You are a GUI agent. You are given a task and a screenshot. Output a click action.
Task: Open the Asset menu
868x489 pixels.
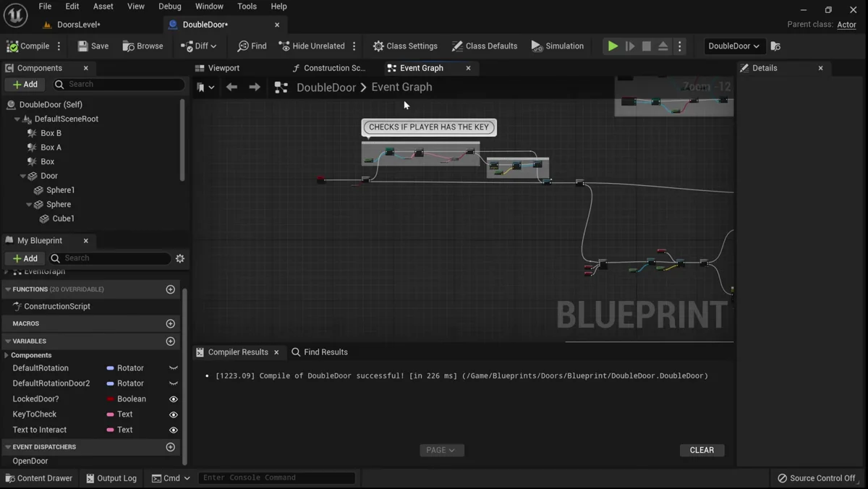point(103,7)
